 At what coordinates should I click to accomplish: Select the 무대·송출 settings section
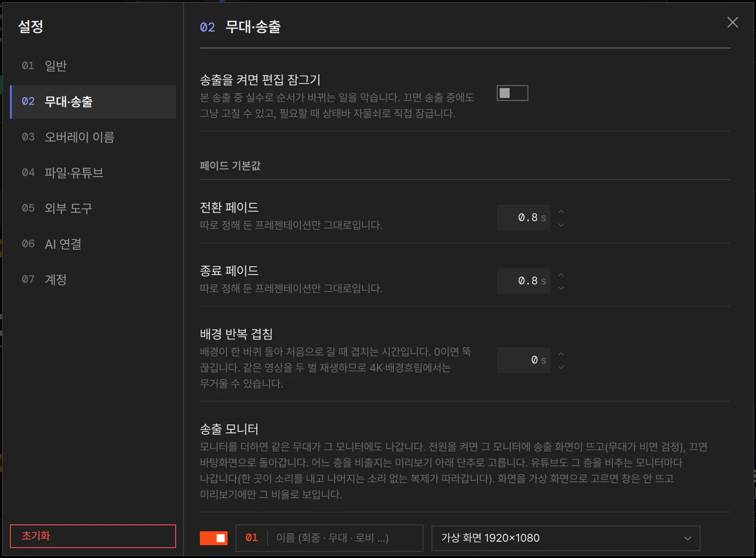pos(93,101)
